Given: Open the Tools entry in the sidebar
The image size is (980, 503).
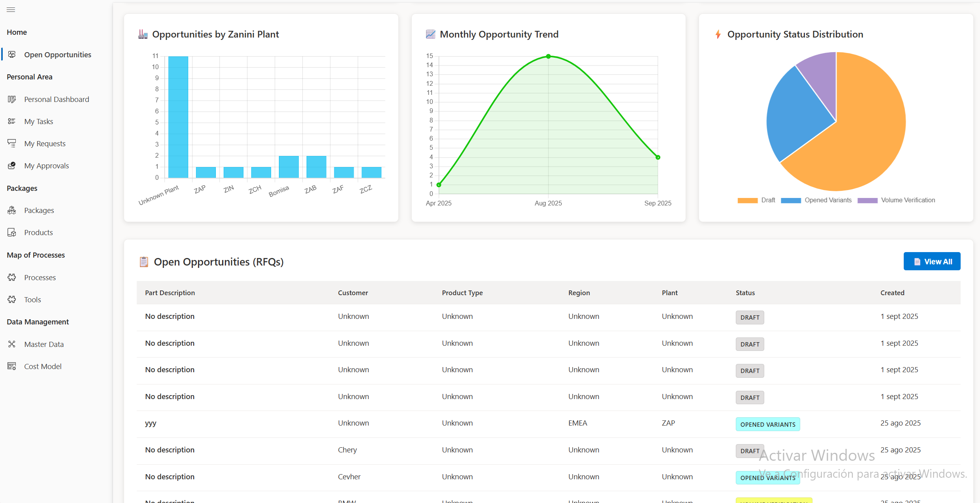Looking at the screenshot, I should (x=32, y=299).
